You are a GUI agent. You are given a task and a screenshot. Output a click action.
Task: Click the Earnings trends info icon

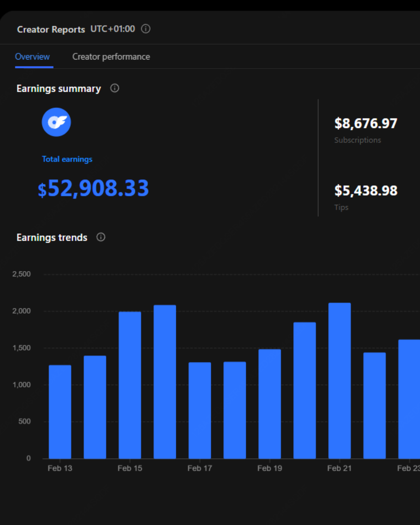pyautogui.click(x=101, y=237)
